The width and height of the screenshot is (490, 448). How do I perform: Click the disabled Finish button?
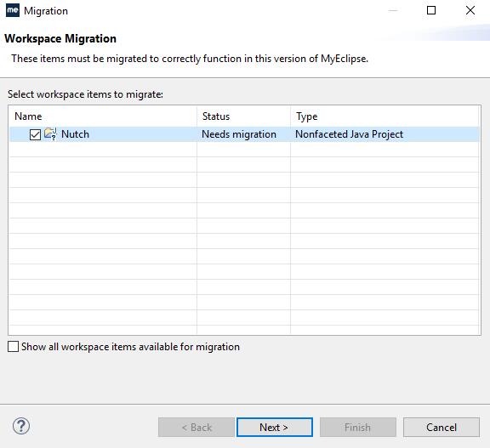358,427
